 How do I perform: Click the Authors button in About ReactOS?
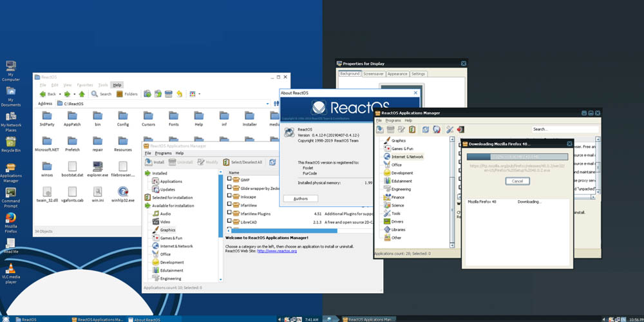pos(301,199)
